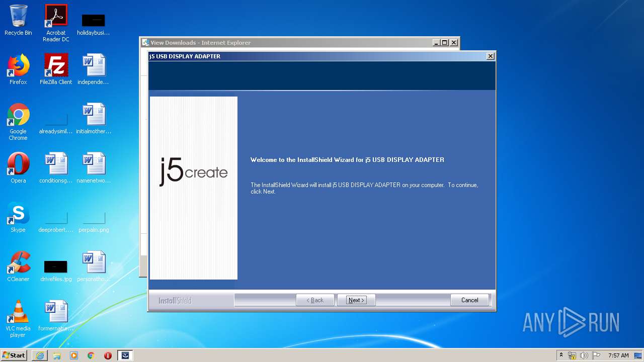
Task: Select the Firefox desktop shortcut
Action: coord(18,69)
